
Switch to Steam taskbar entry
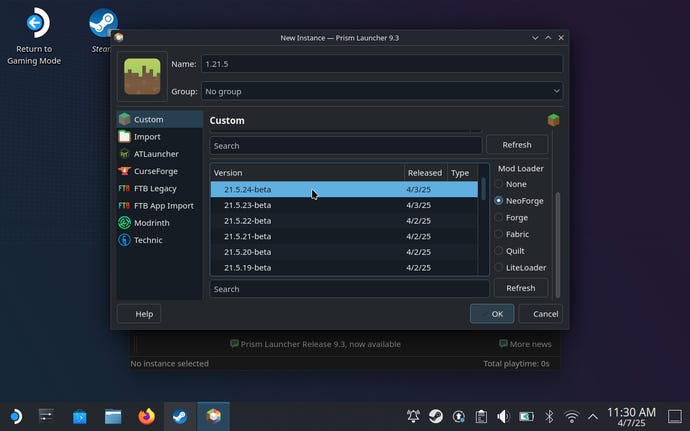point(180,416)
